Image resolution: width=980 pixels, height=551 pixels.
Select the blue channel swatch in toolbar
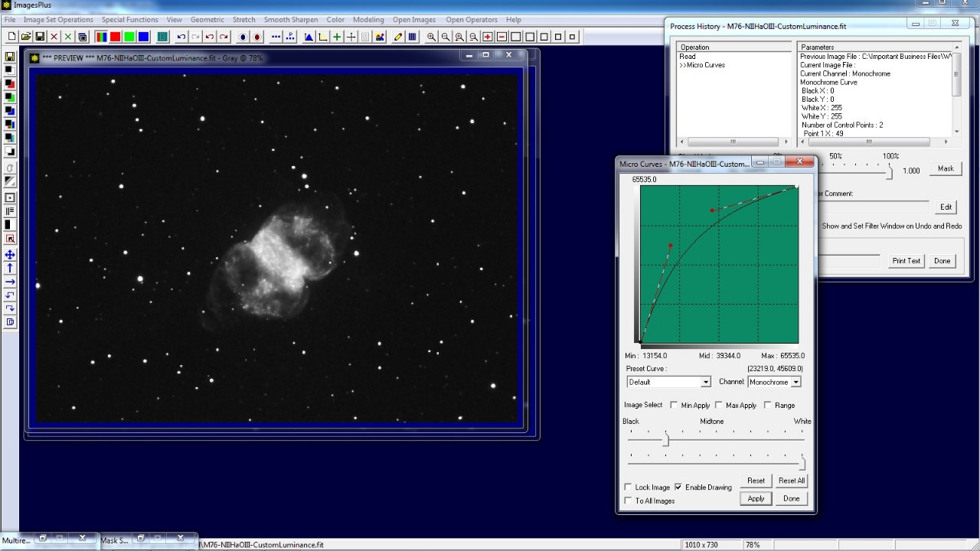(143, 37)
